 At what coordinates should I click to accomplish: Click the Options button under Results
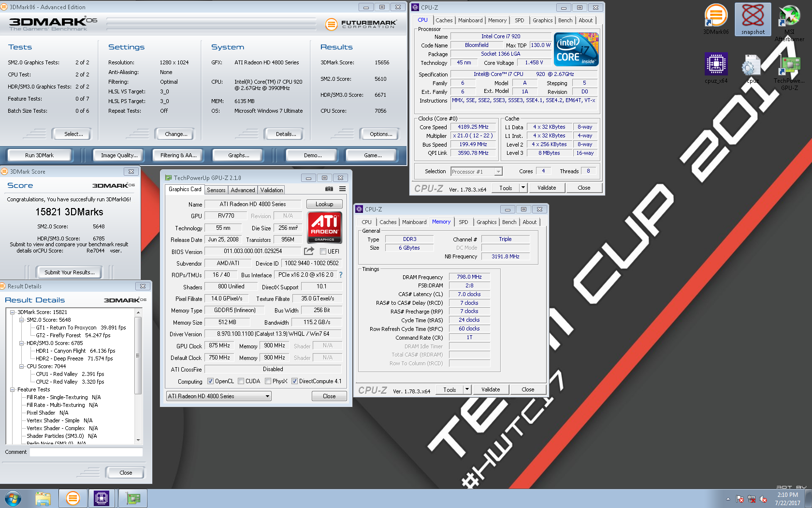[x=381, y=134]
